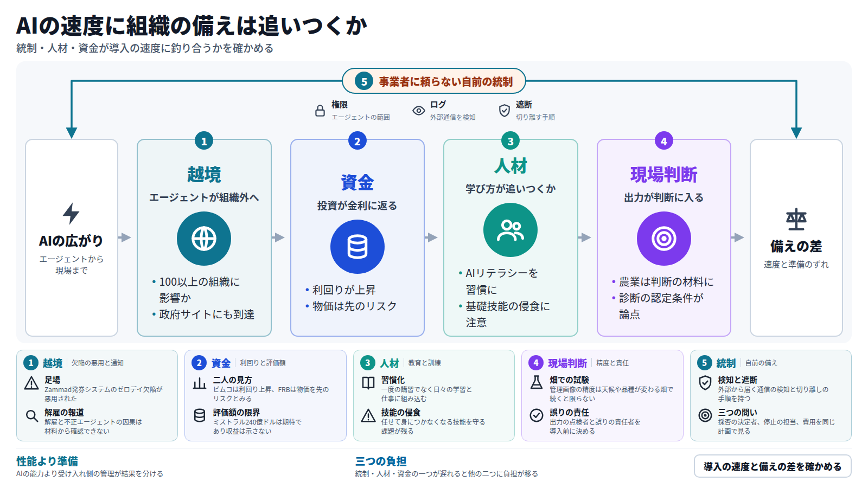Click the subtitle 投資が金利に返る

pyautogui.click(x=358, y=206)
